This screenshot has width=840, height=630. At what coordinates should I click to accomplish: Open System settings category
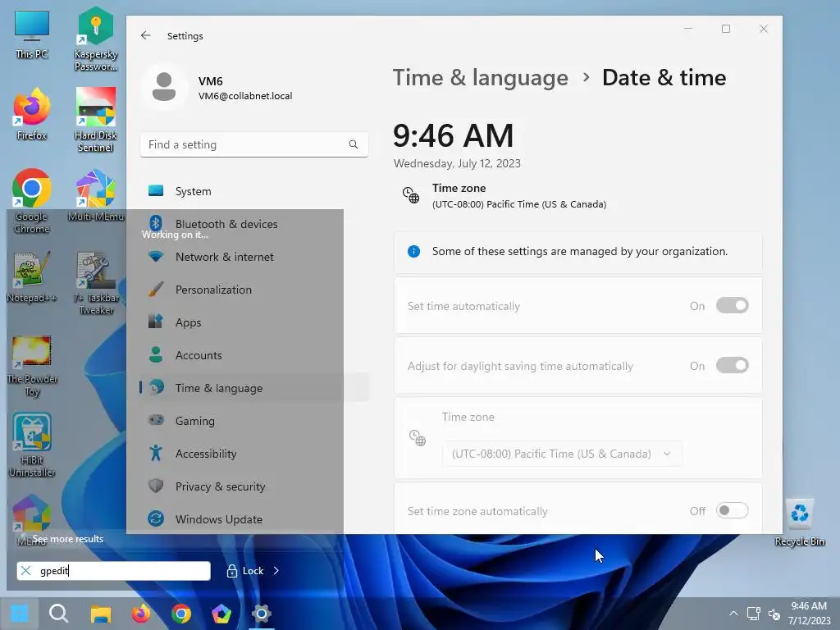[x=254, y=191]
